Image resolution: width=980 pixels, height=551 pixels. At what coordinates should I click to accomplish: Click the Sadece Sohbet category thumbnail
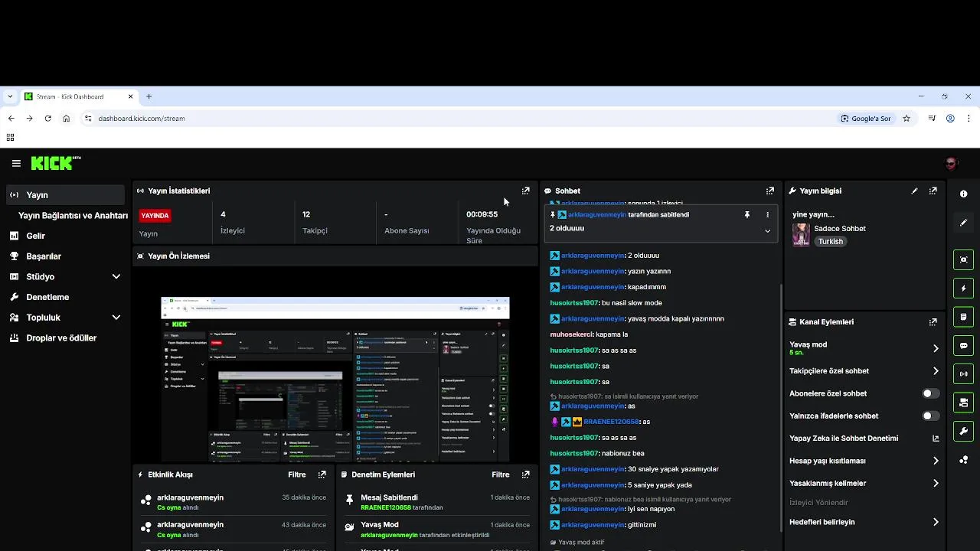801,234
